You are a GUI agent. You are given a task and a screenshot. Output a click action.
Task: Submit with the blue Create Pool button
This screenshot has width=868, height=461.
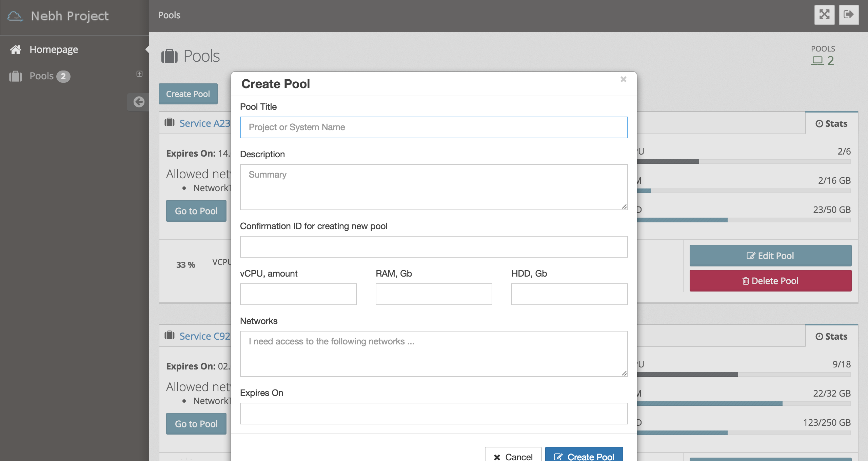584,456
